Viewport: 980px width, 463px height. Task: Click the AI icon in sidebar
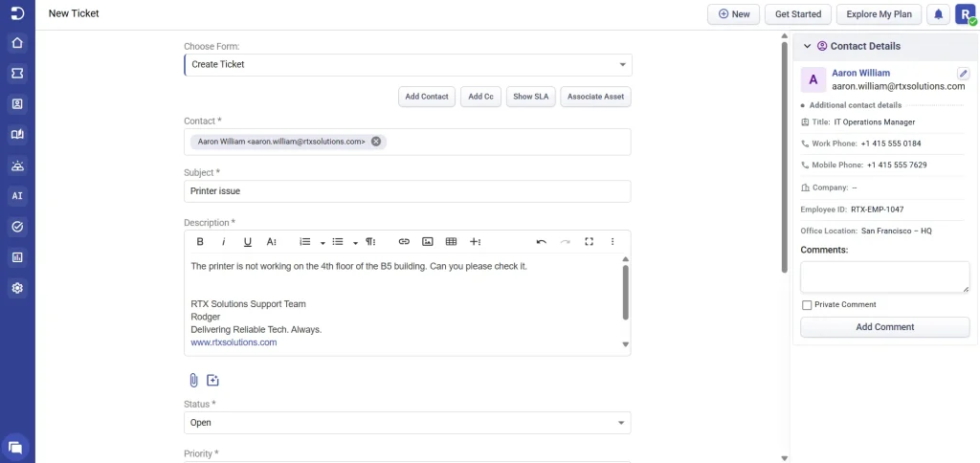(17, 195)
